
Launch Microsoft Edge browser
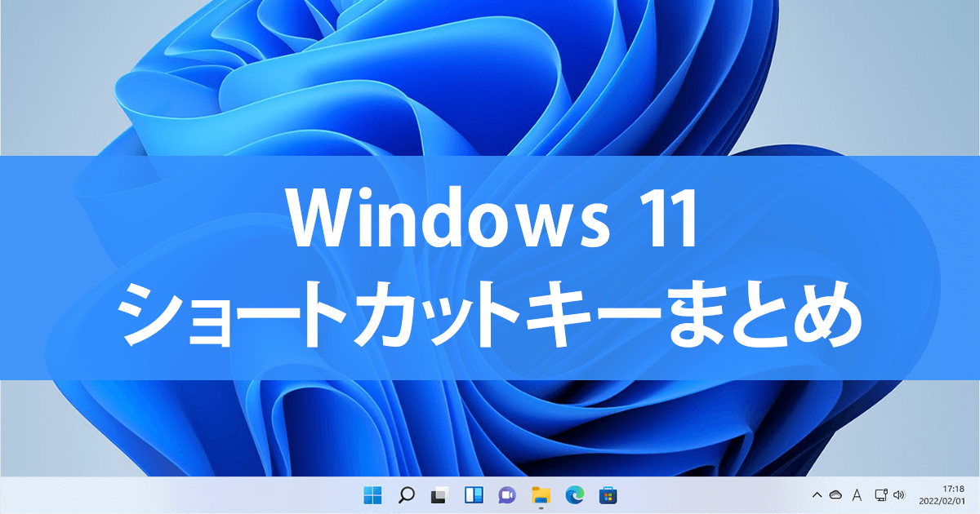pyautogui.click(x=574, y=494)
